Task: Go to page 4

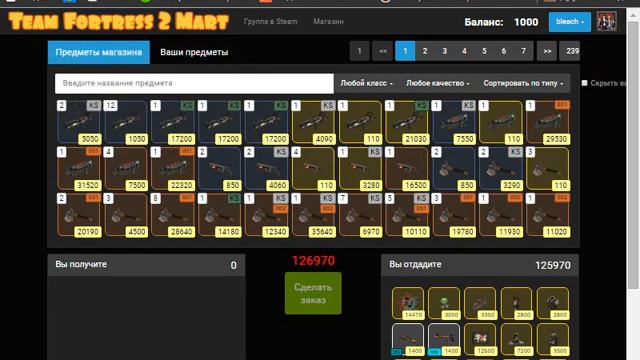Action: (464, 51)
